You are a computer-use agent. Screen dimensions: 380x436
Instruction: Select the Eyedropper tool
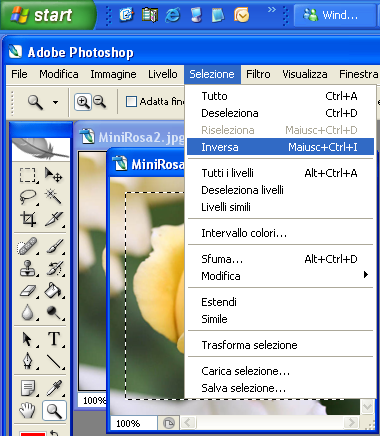coord(53,388)
